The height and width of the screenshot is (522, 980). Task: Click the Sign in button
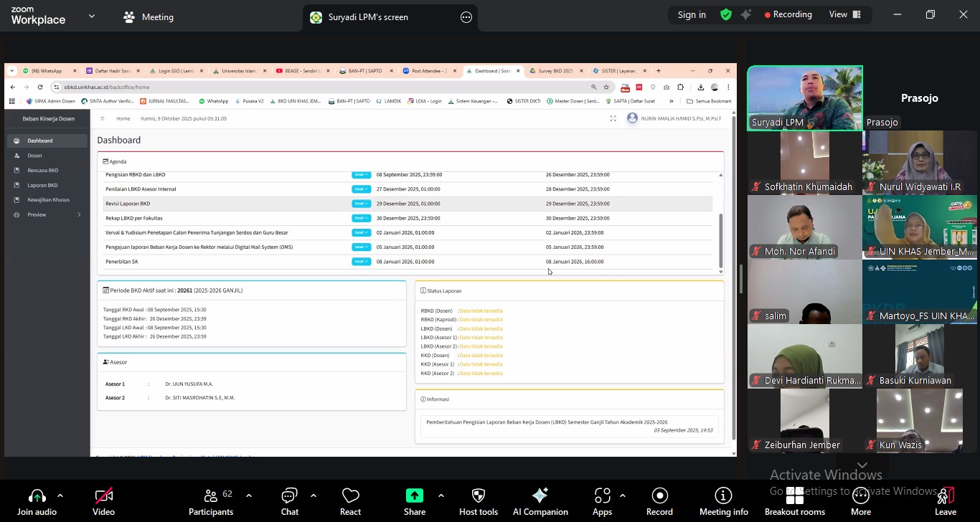click(x=692, y=14)
